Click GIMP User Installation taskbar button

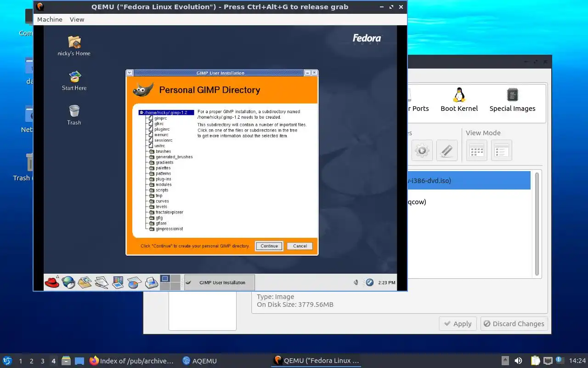220,282
